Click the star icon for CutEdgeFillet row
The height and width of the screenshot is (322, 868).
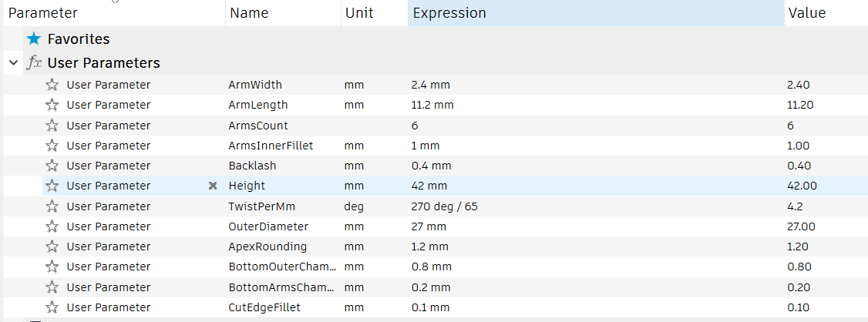[x=52, y=307]
